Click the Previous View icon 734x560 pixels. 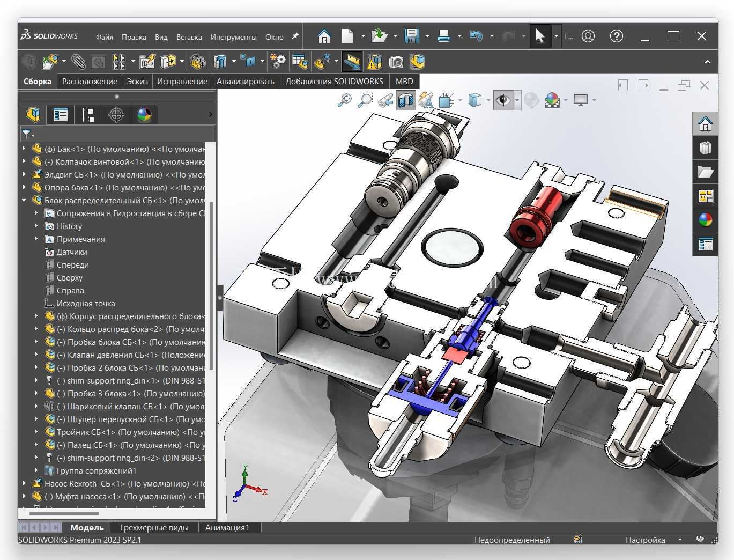(385, 100)
